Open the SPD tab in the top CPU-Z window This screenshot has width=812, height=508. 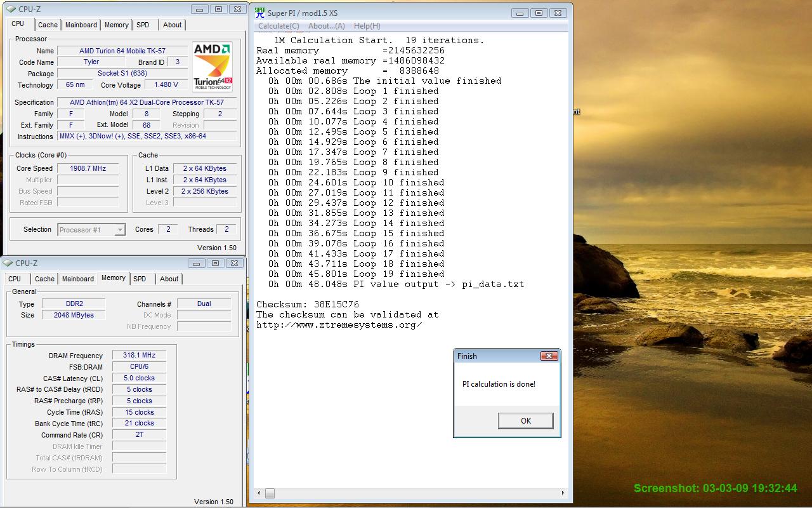[143, 25]
